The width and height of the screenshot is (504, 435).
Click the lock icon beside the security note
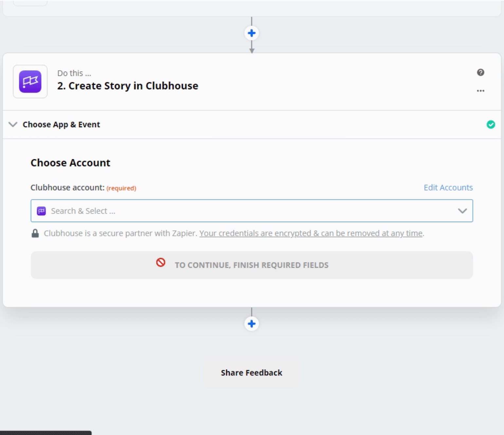tap(35, 233)
